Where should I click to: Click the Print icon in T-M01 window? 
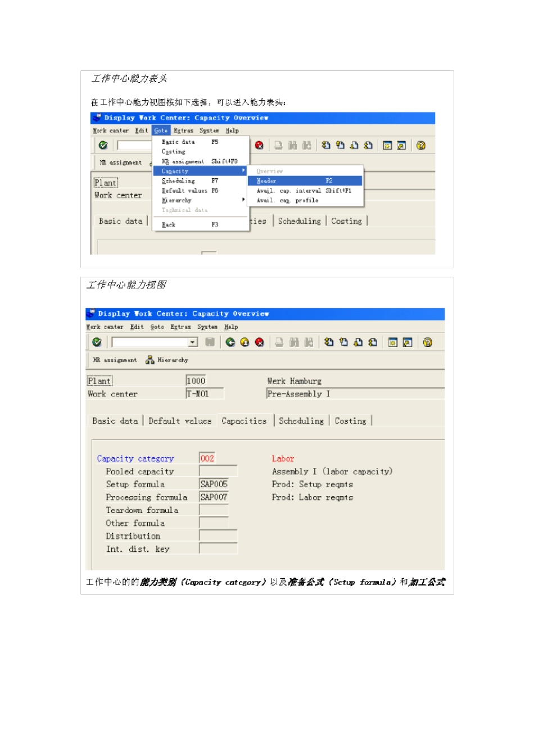tap(279, 342)
